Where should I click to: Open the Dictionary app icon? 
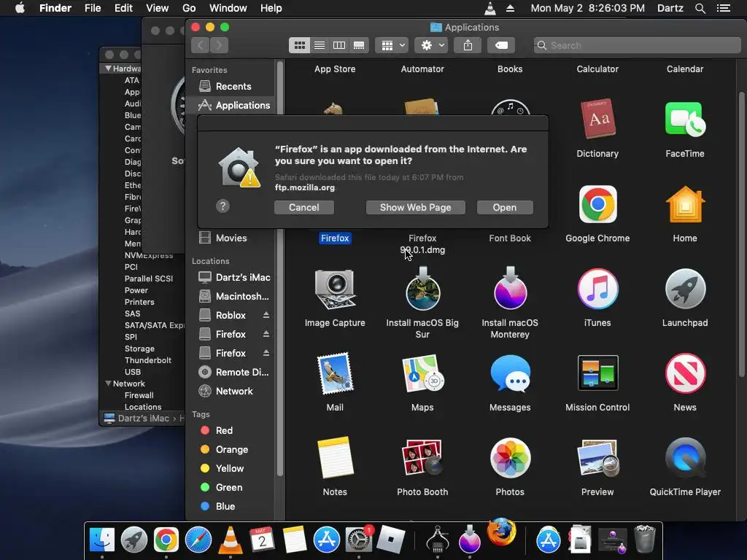[597, 119]
